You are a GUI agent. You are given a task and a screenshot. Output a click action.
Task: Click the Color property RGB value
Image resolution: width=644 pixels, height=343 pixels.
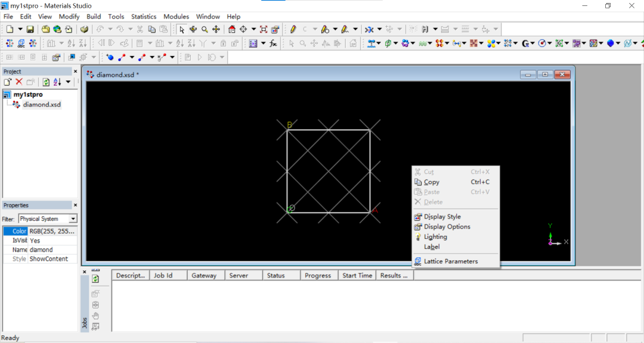tap(52, 231)
